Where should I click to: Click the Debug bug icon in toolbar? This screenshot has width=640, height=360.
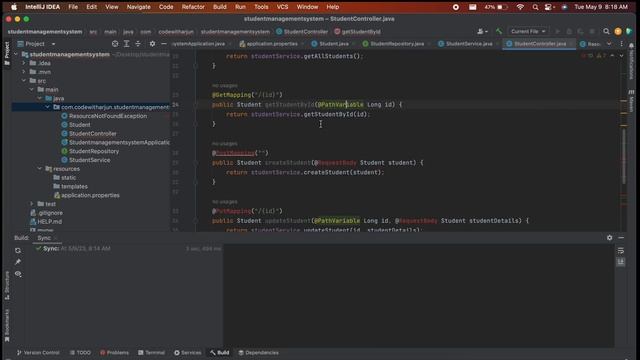coord(569,31)
